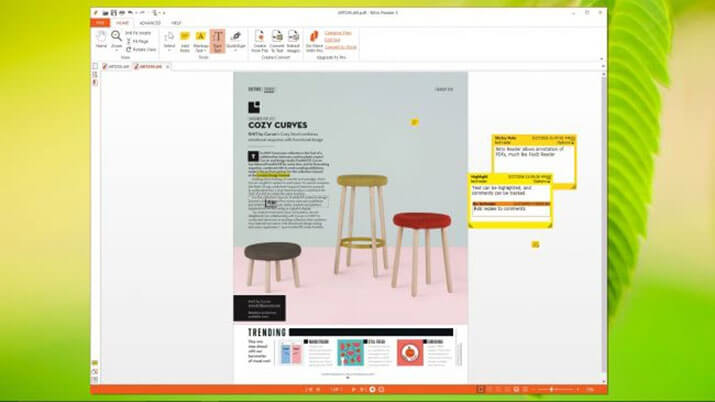Click the Create from File icon
715x402 pixels.
259,41
